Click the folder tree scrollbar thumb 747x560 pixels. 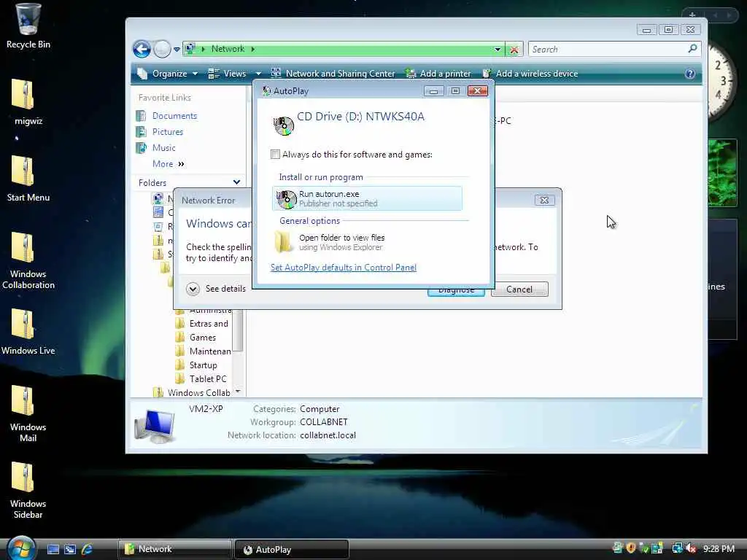[238, 330]
